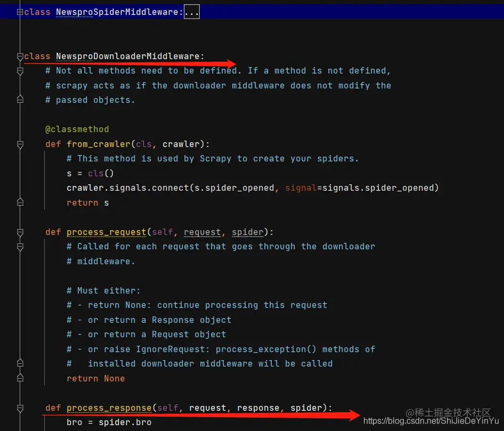Click fold end marker beside 'return s'
The image size is (504, 431).
pyautogui.click(x=20, y=202)
